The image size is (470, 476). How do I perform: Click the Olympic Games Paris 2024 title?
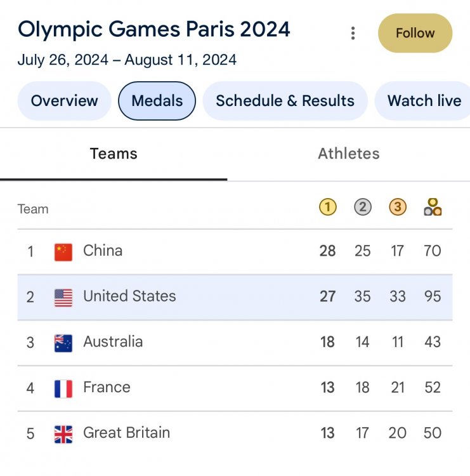pos(154,29)
